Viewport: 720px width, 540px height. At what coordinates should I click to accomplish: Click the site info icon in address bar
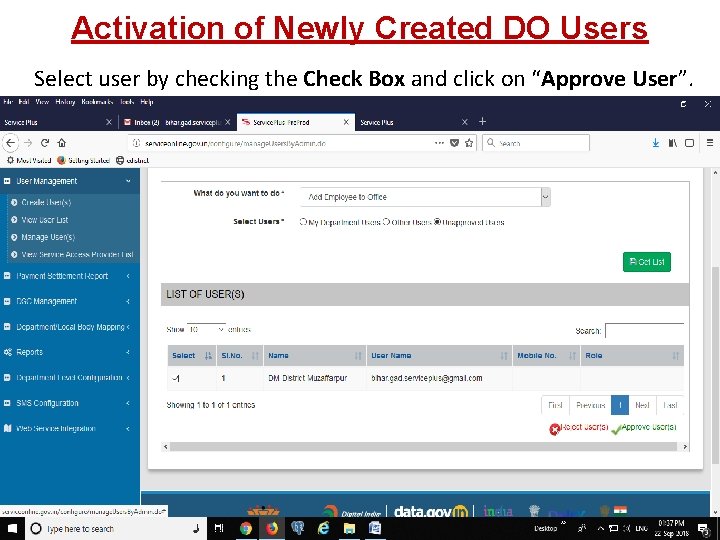[136, 143]
